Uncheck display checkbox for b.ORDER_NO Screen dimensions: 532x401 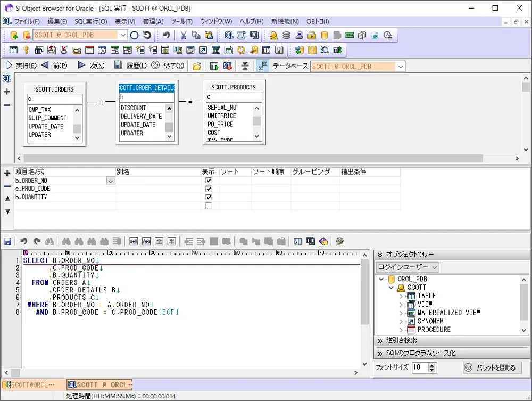click(x=209, y=181)
